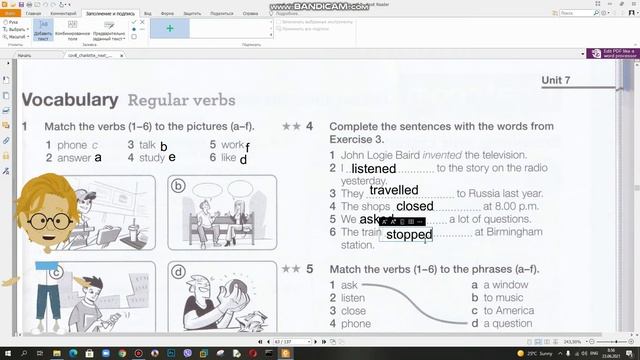
Task: Switch to the Справка ribbon tab
Action: click(x=250, y=13)
